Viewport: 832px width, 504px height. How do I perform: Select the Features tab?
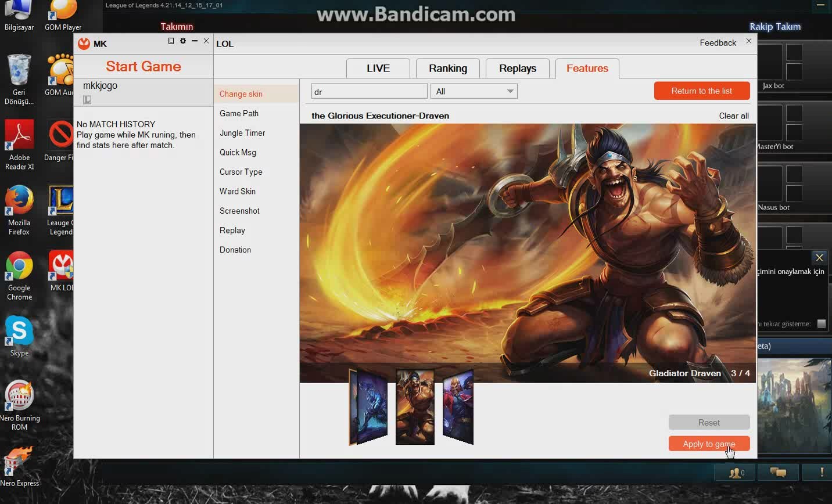[x=587, y=69]
